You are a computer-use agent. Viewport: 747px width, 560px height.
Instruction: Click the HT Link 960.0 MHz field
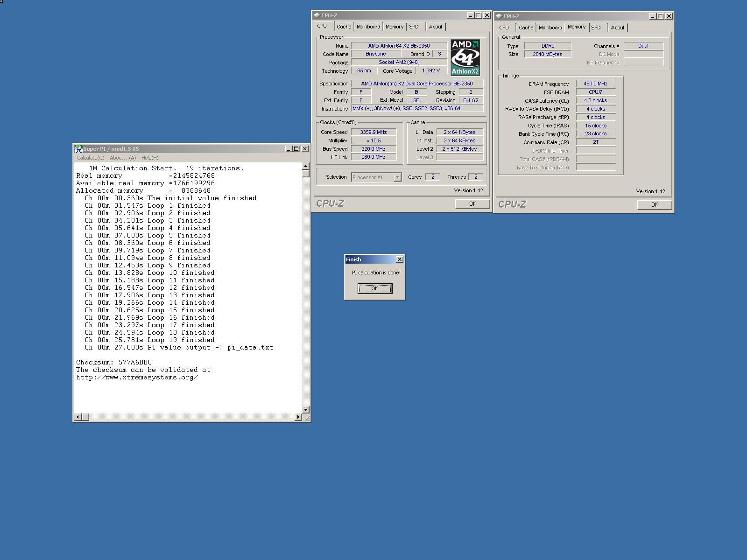[x=374, y=157]
